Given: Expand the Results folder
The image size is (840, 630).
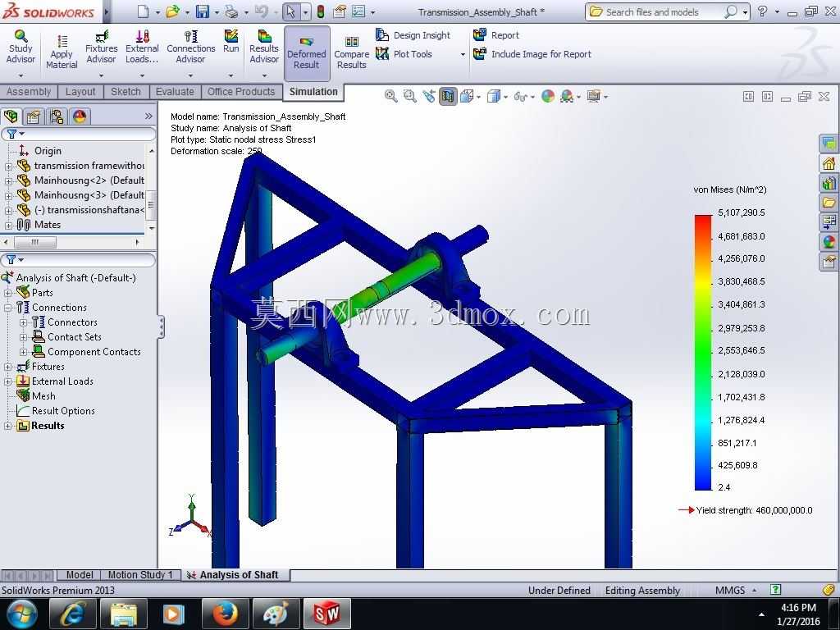Looking at the screenshot, I should (8, 426).
